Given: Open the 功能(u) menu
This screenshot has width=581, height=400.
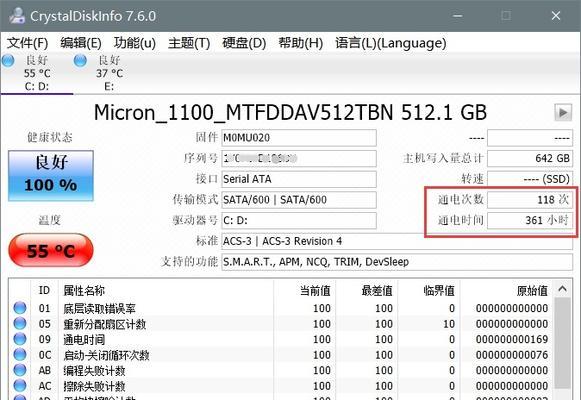Looking at the screenshot, I should pyautogui.click(x=135, y=43).
